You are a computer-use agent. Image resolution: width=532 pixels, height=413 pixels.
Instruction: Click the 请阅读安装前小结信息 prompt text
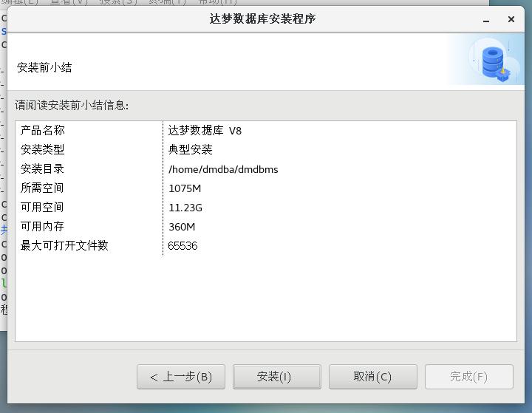[72, 105]
